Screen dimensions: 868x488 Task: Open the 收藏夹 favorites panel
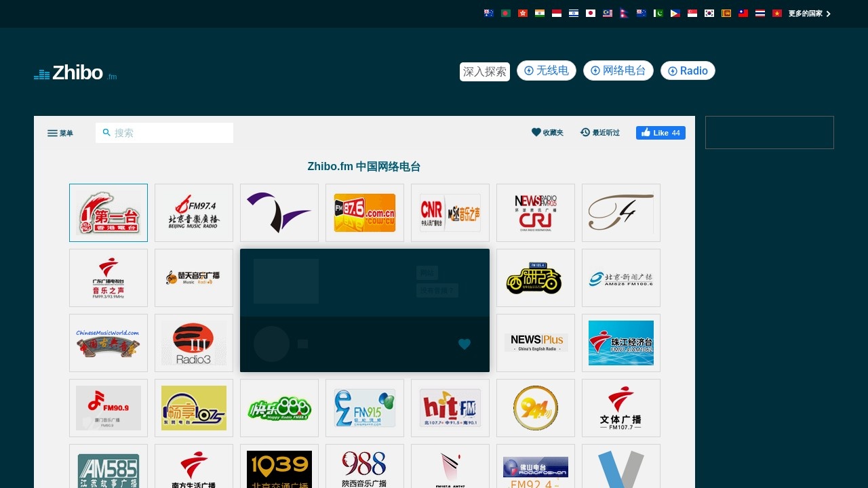547,132
